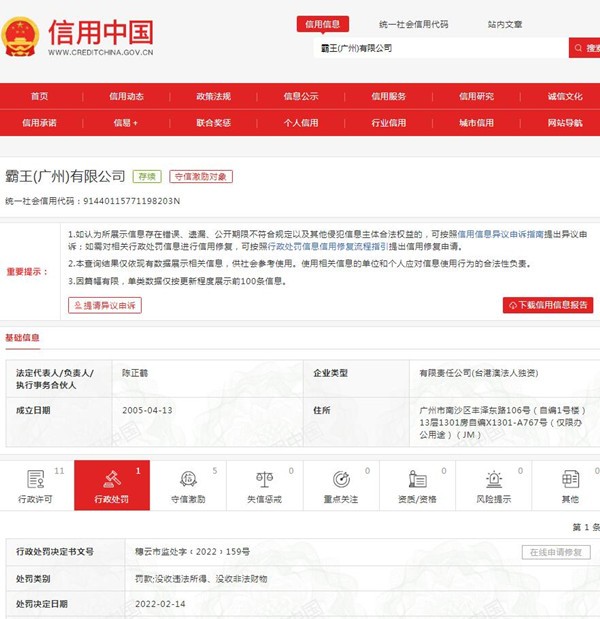This screenshot has width=600, height=619.
Task: Open the 行政处罚信息信用修复流程指引 link
Action: click(328, 246)
